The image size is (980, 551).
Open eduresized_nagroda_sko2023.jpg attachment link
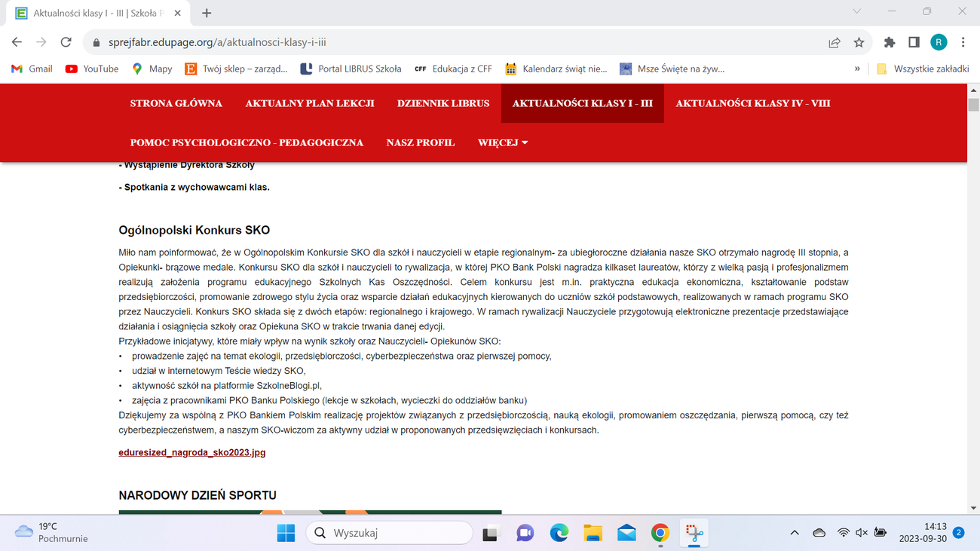[192, 453]
